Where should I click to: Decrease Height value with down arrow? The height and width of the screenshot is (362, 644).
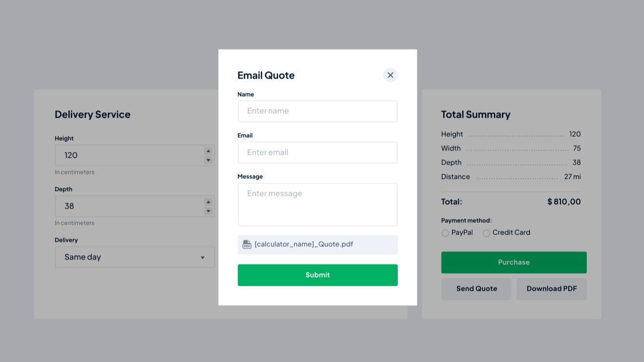tap(208, 160)
